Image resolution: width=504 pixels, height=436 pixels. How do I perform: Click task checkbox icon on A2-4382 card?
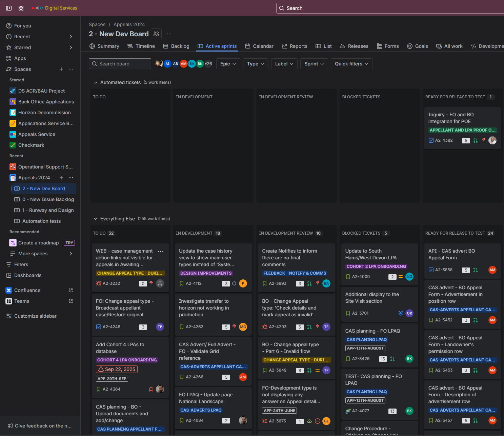click(x=431, y=140)
